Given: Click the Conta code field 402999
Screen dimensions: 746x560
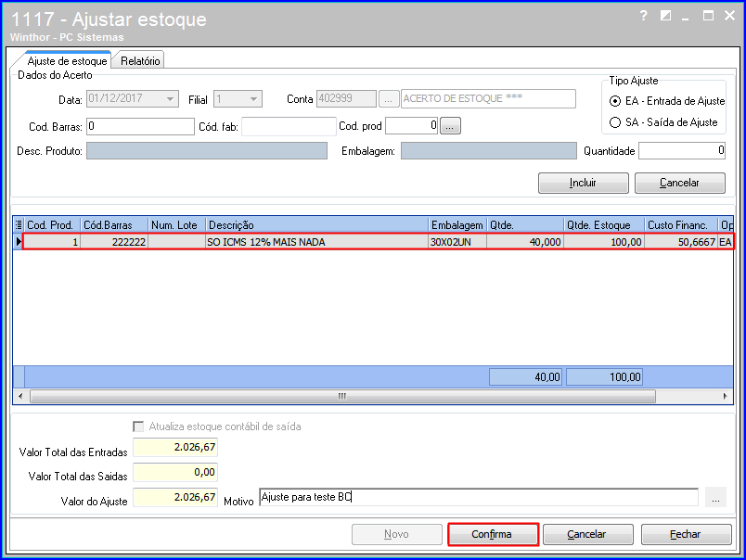Looking at the screenshot, I should click(346, 99).
